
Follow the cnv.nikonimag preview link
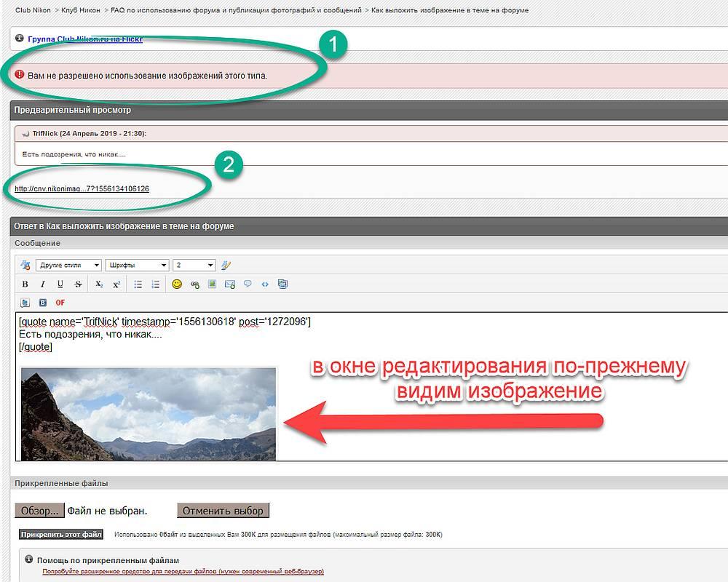click(82, 189)
